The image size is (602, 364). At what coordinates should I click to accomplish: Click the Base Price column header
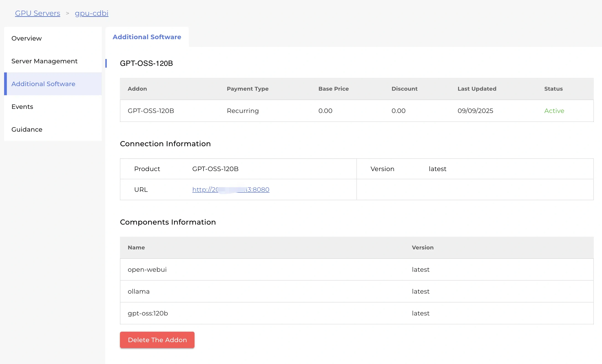tap(333, 89)
